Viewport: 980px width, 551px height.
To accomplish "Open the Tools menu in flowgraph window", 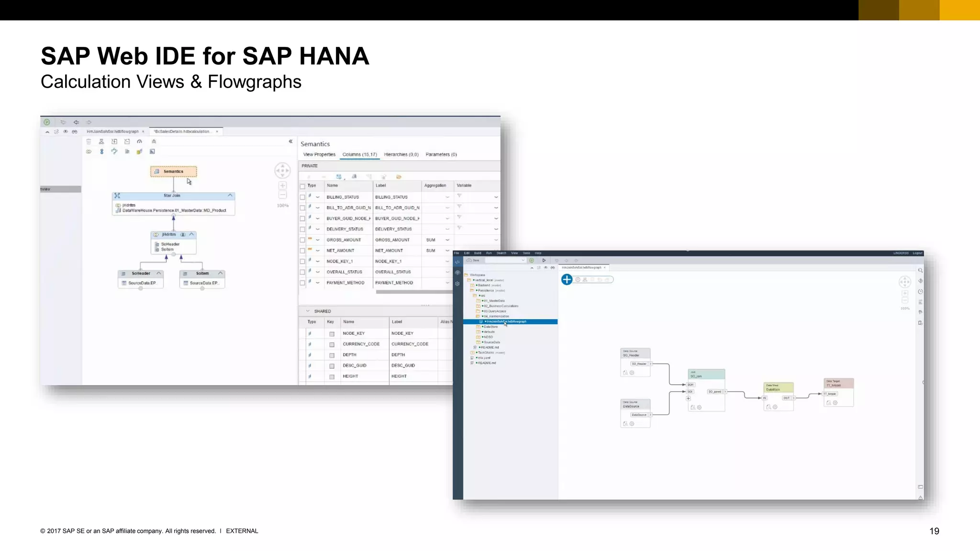I will click(x=526, y=253).
